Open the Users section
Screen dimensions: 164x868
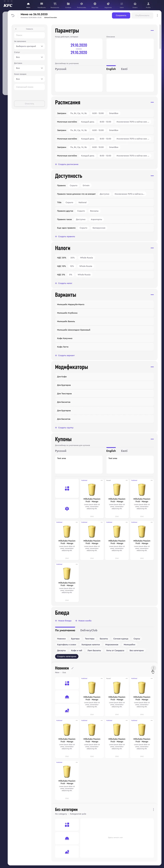[x=122, y=5]
